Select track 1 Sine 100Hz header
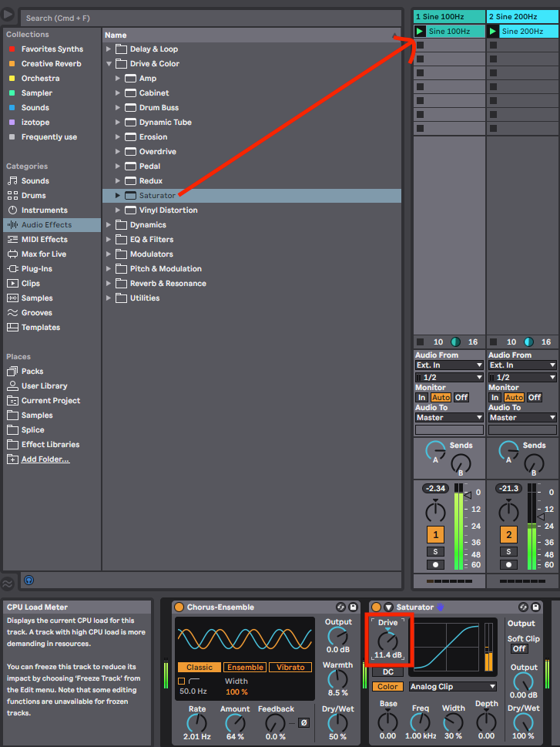The image size is (560, 747). 449,17
